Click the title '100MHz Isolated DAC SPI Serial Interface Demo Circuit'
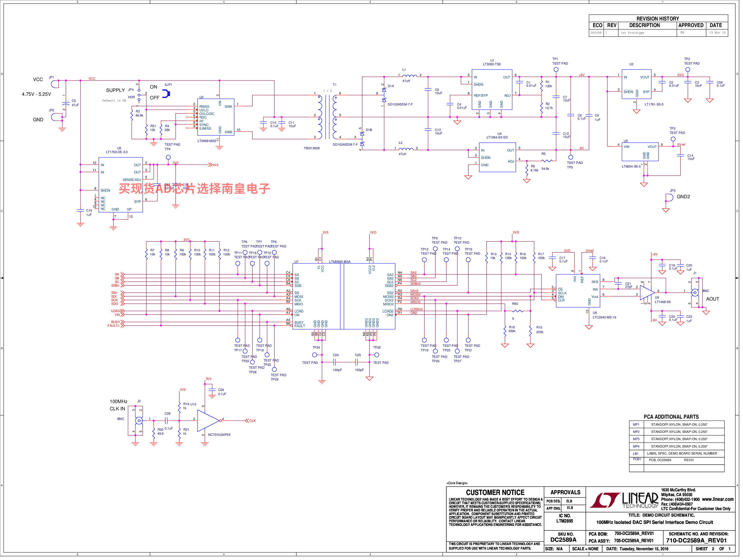The height and width of the screenshot is (560, 743). tap(658, 525)
